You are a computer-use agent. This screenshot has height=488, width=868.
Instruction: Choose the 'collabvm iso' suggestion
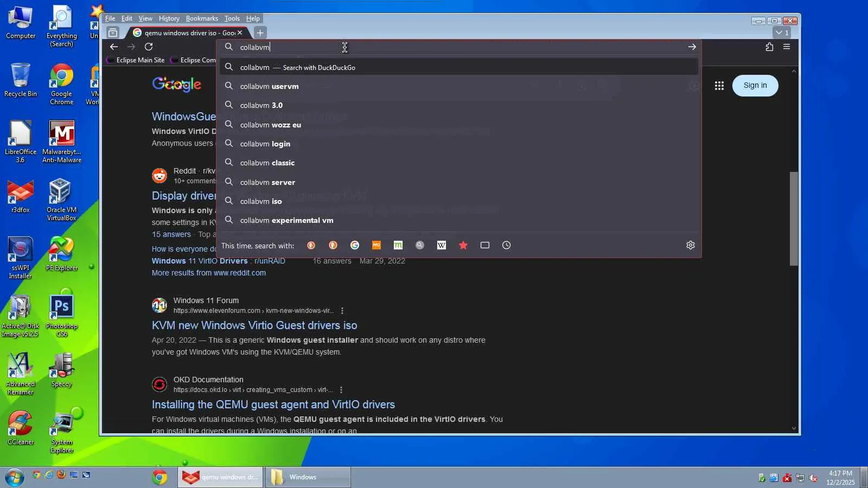click(459, 201)
